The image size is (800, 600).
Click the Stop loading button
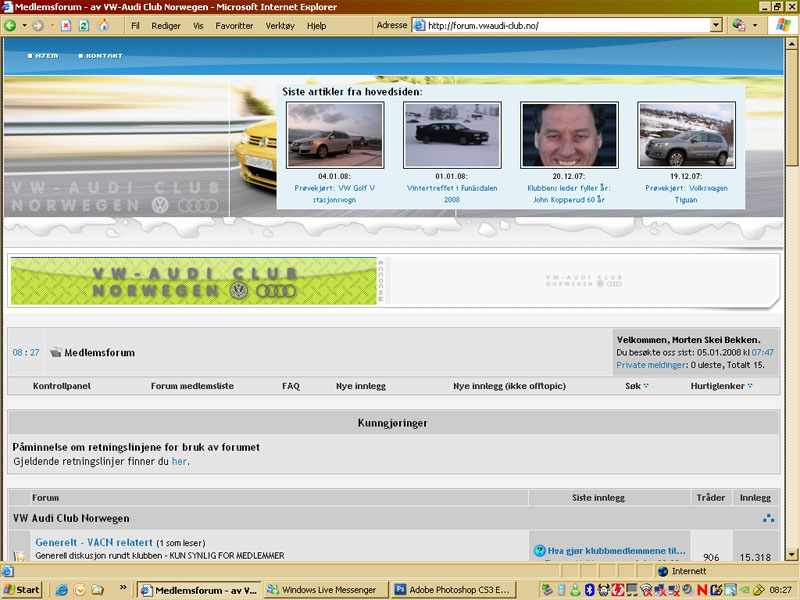[66, 25]
